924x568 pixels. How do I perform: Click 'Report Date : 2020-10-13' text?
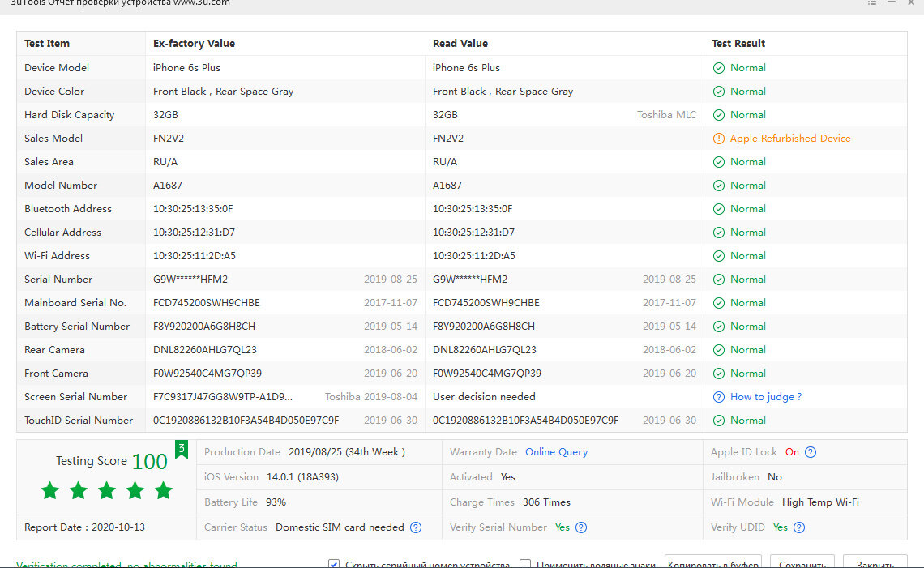[84, 527]
